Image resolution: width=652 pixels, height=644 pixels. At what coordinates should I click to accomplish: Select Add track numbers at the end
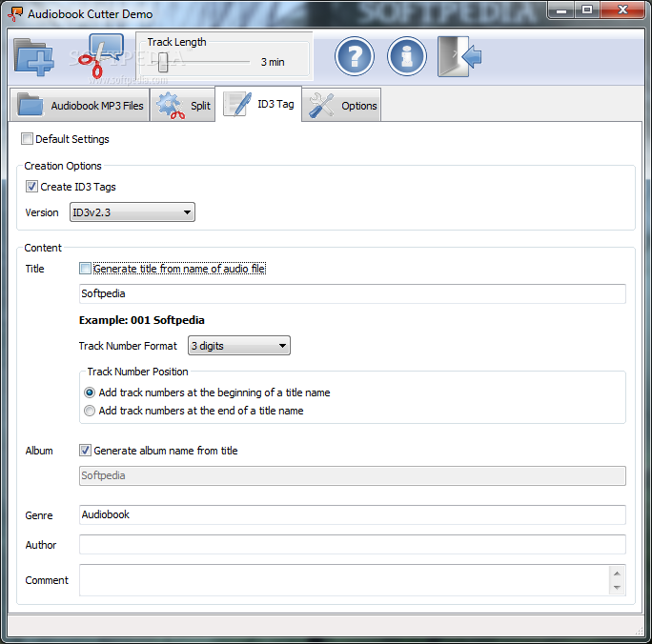click(x=90, y=411)
